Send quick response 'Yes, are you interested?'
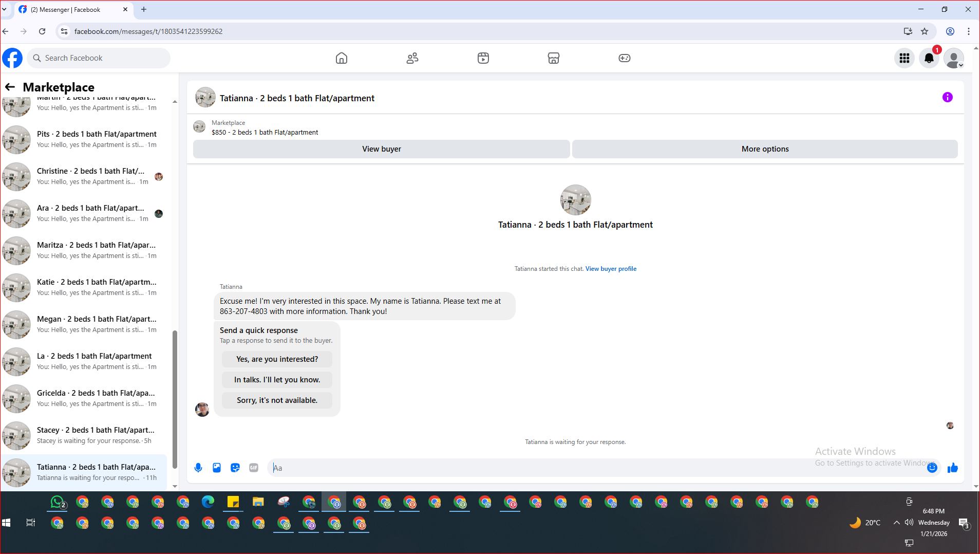Viewport: 980px width, 554px height. [277, 359]
